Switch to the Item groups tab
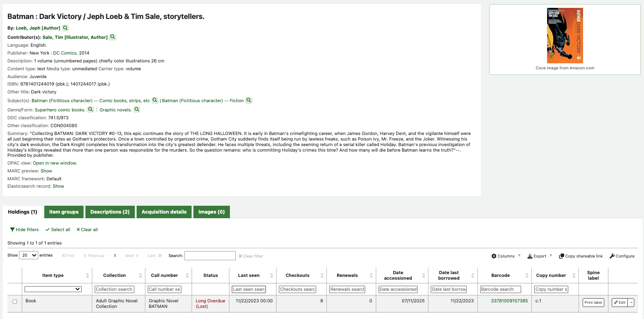 pyautogui.click(x=64, y=212)
